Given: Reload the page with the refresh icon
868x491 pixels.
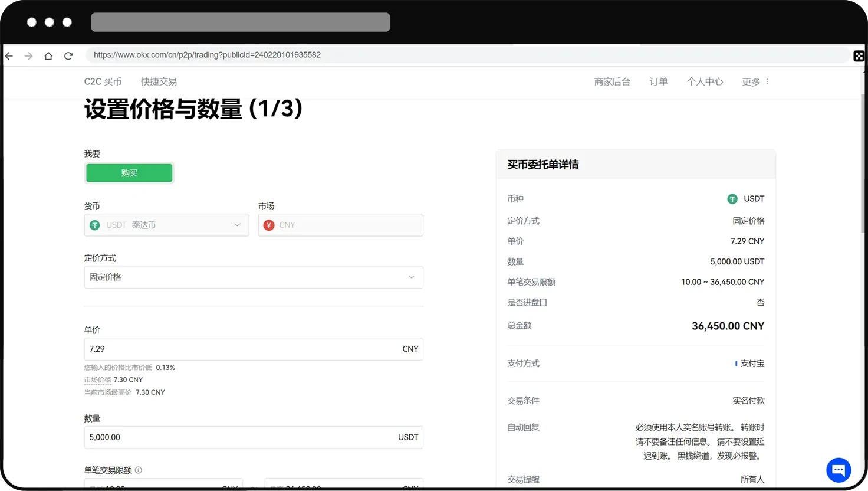Looking at the screenshot, I should click(68, 55).
